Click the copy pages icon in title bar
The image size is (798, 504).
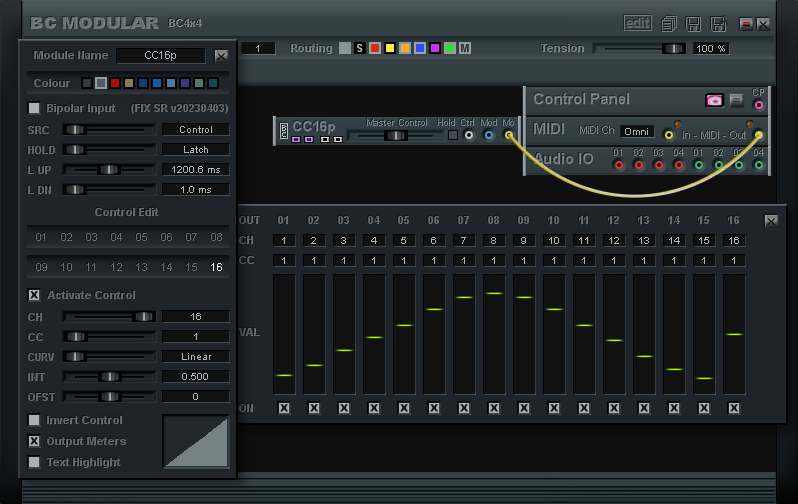coord(670,23)
